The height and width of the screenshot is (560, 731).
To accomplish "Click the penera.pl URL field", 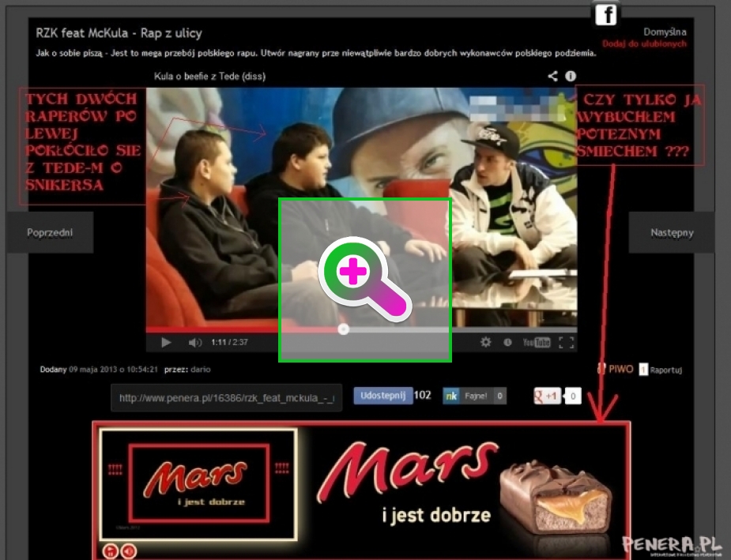I will click(227, 398).
